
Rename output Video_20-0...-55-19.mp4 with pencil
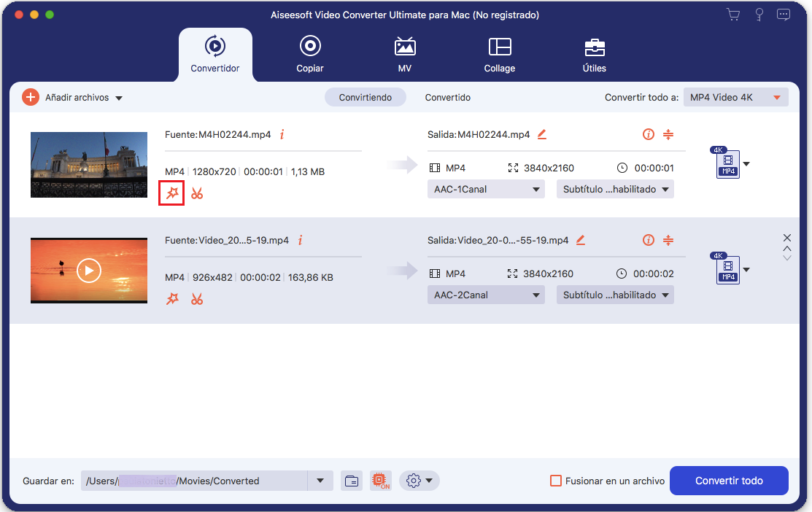581,240
